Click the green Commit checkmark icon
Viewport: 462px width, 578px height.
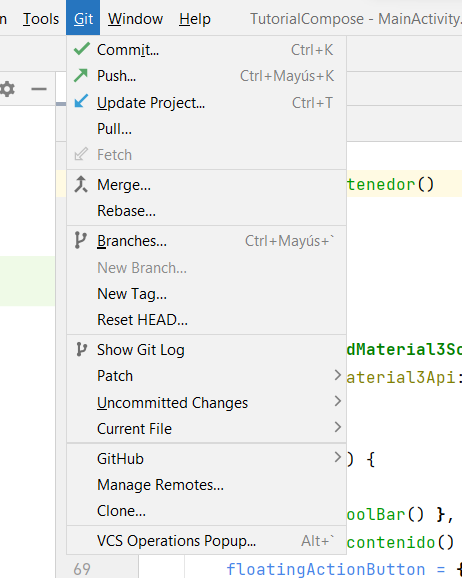pyautogui.click(x=81, y=49)
